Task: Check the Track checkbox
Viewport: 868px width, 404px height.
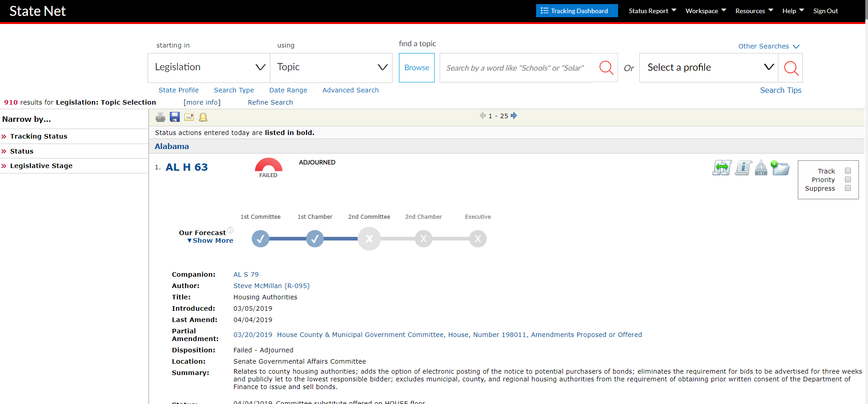Action: coord(848,171)
